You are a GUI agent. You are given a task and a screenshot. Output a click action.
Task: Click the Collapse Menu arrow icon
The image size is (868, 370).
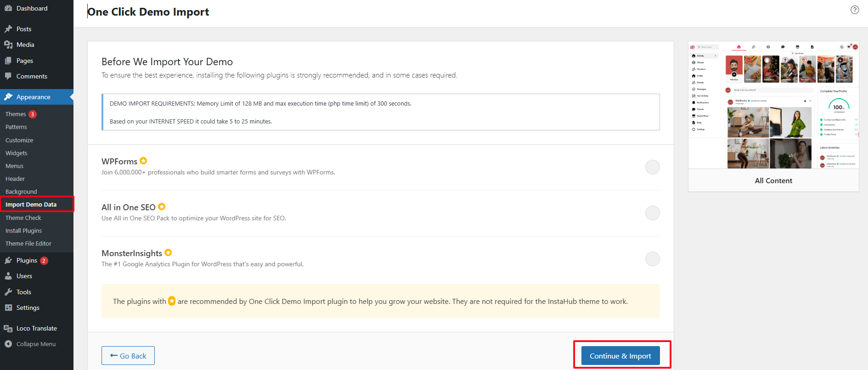point(8,344)
